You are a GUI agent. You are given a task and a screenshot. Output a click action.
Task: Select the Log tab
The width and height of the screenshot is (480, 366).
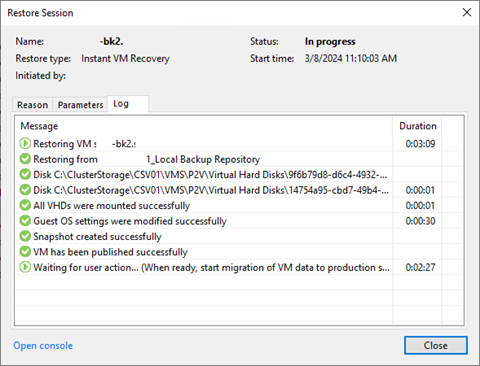click(128, 104)
